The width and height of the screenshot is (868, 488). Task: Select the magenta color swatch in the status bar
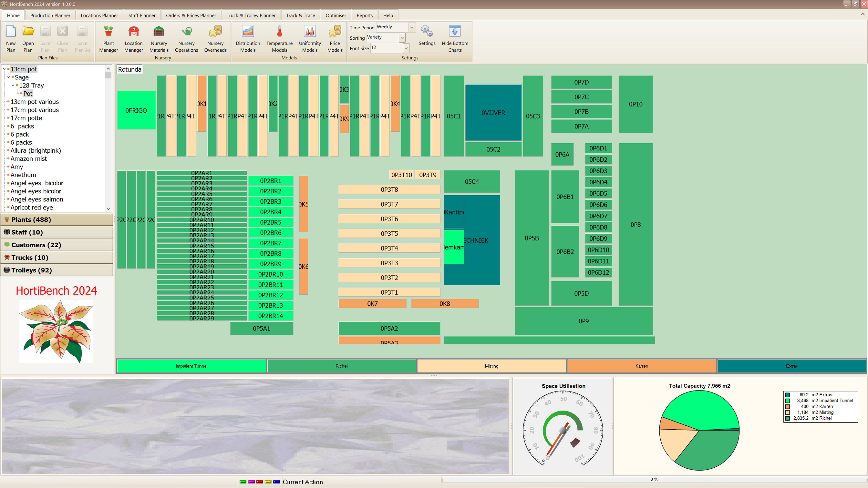coord(251,482)
